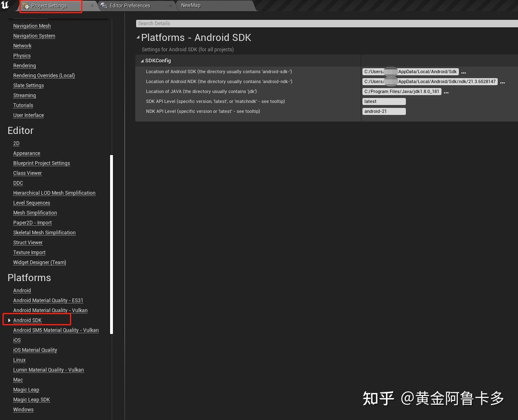Open Lumin Material Quality - Vulkan
Image resolution: width=518 pixels, height=420 pixels.
point(48,370)
